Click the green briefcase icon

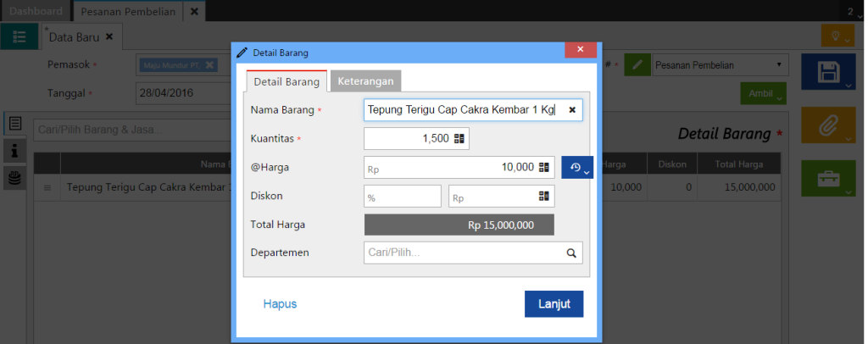point(827,179)
